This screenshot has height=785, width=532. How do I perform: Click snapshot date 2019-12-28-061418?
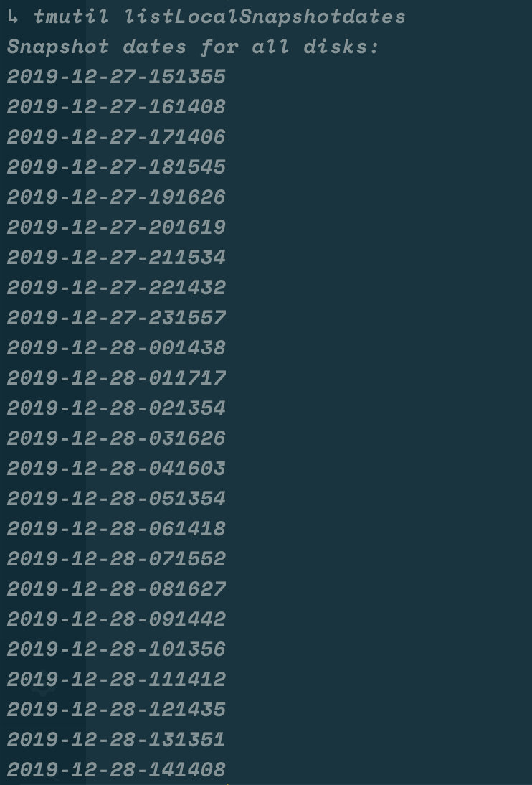(117, 528)
